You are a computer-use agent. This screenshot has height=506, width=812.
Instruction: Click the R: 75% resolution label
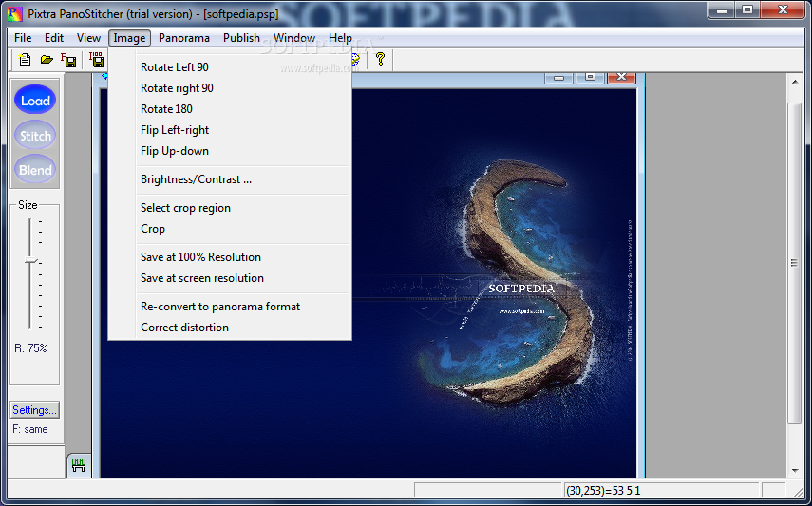(30, 348)
